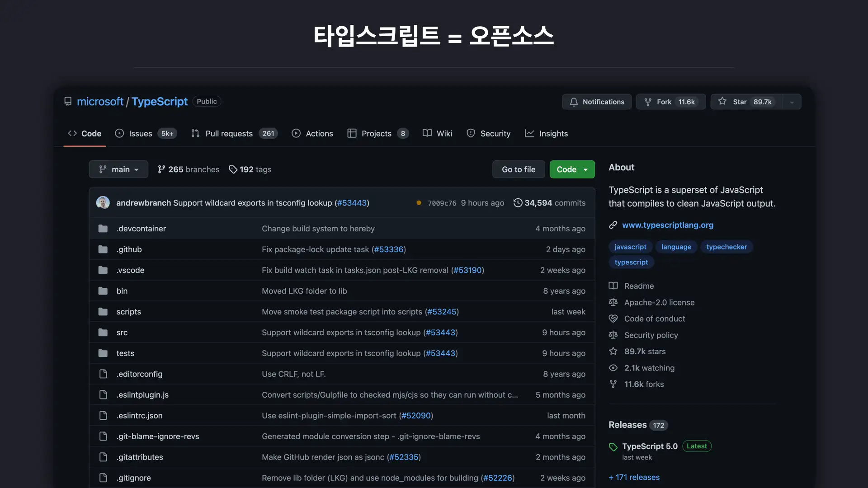Click the Star icon button
Image resolution: width=868 pixels, height=488 pixels.
coord(722,102)
